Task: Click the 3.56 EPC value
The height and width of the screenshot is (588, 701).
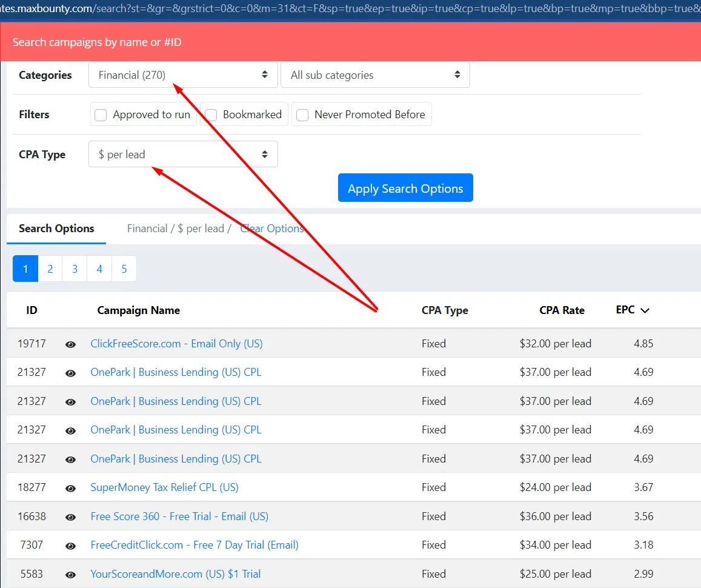Action: click(x=644, y=516)
